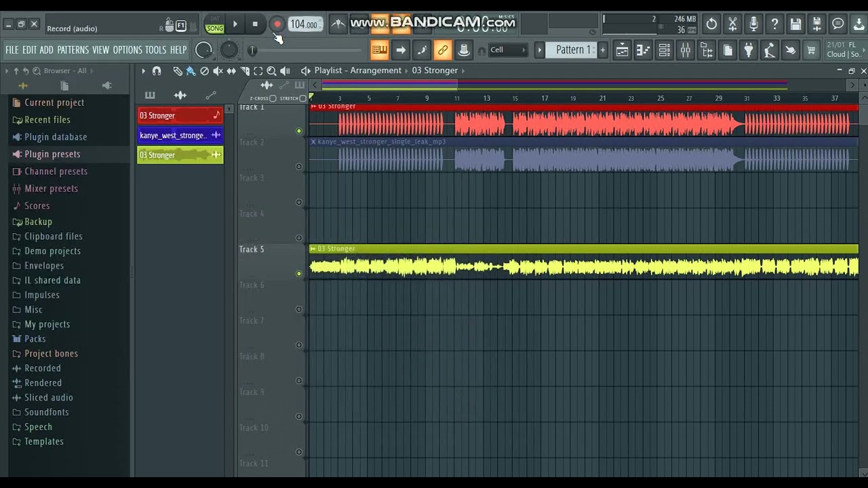The width and height of the screenshot is (868, 488).
Task: Open the browser plugins tab plug icon
Action: coord(106,85)
